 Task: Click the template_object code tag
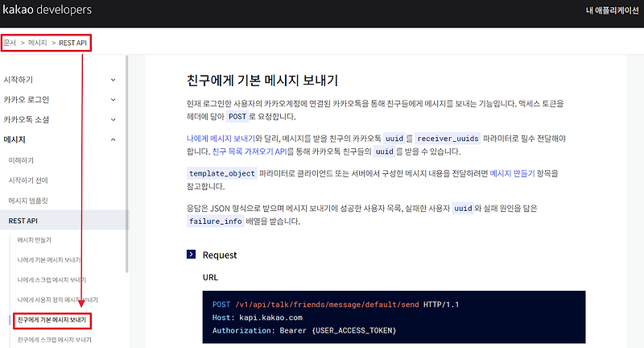point(222,173)
